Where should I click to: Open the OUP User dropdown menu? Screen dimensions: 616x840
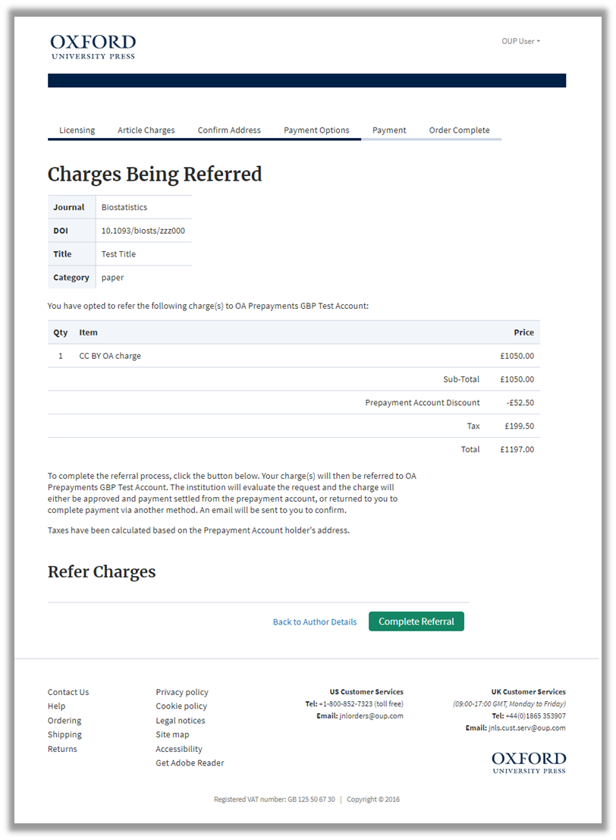(520, 41)
